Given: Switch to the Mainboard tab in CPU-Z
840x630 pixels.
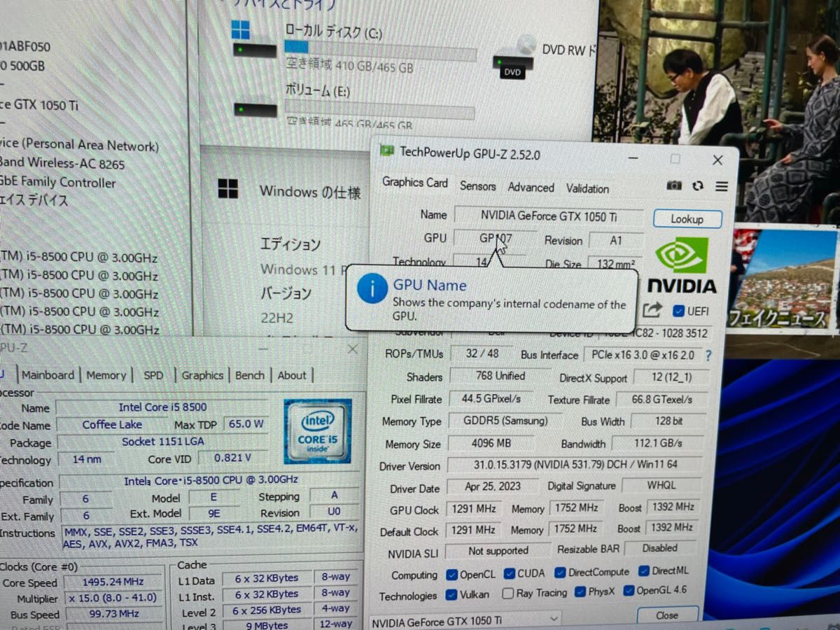Looking at the screenshot, I should [x=48, y=375].
